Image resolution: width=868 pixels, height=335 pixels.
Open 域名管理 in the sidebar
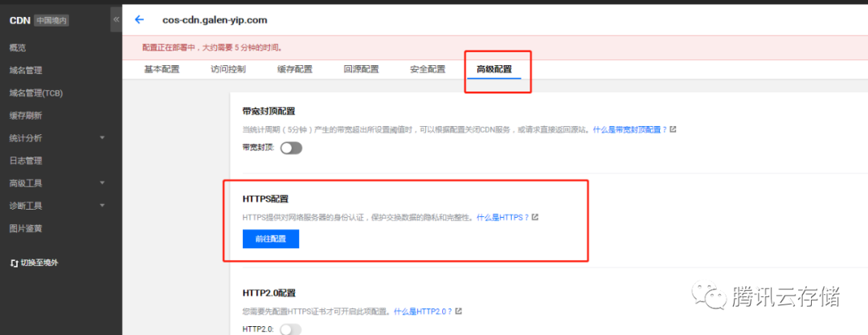tap(26, 71)
